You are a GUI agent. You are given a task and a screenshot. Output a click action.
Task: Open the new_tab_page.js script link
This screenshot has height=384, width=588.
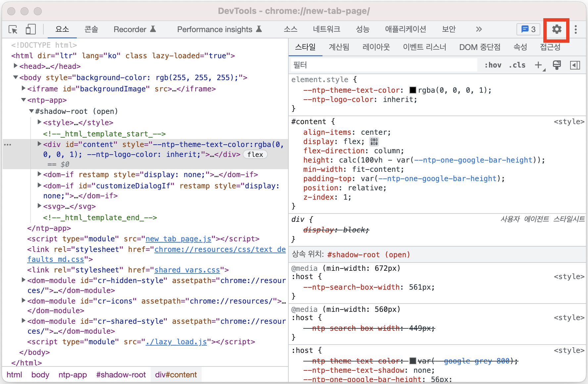click(x=178, y=239)
